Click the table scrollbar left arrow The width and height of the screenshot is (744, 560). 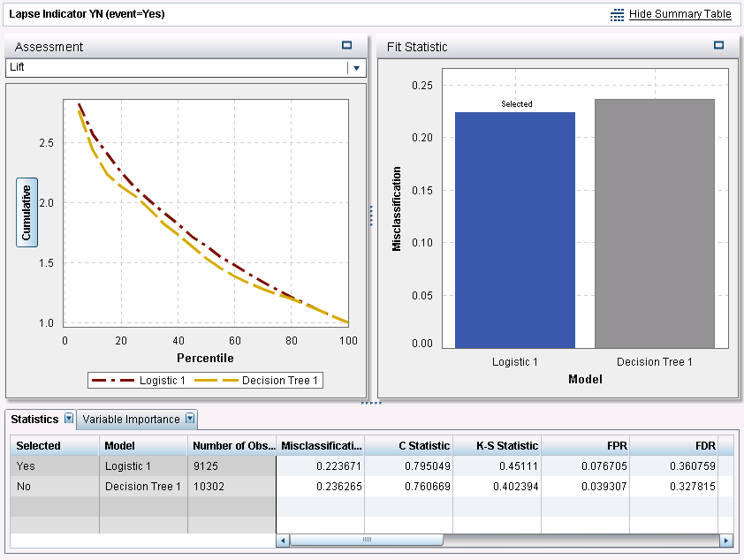[283, 541]
